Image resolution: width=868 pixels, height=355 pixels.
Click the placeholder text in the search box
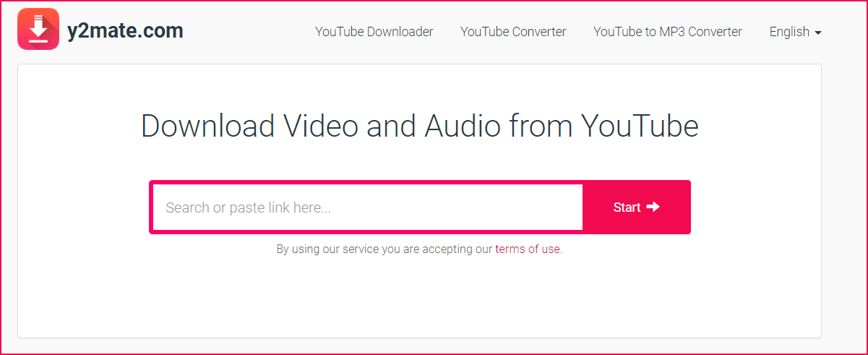249,208
